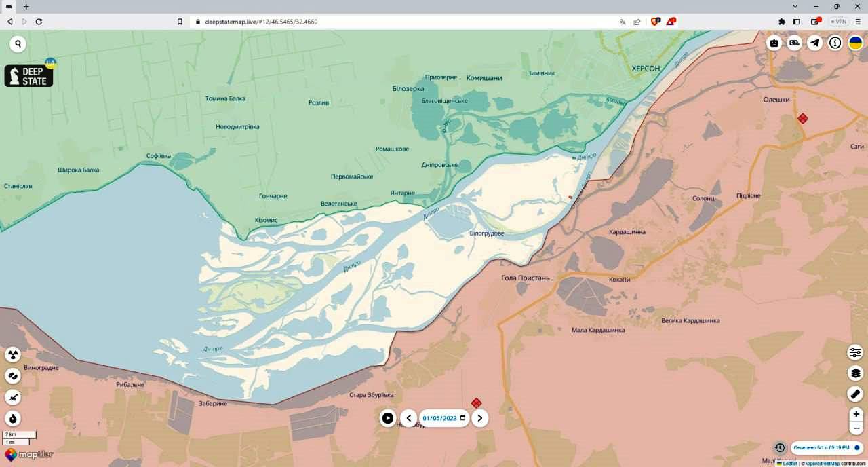This screenshot has height=467, width=868.
Task: Click the radiation hazard icon
Action: coord(13,355)
